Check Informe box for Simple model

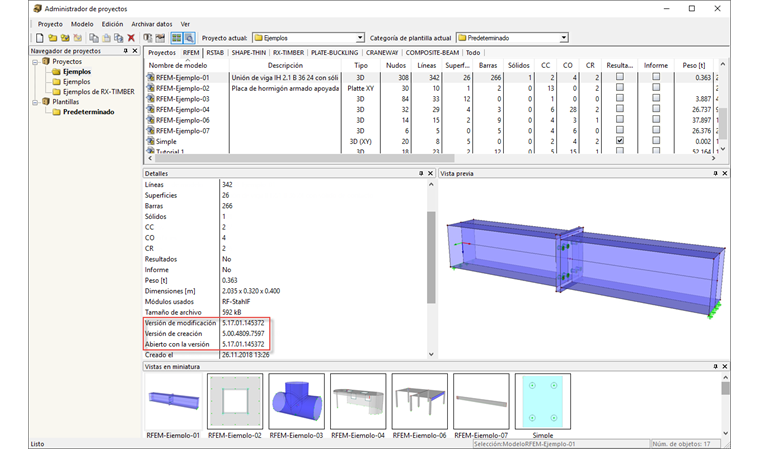tap(656, 140)
